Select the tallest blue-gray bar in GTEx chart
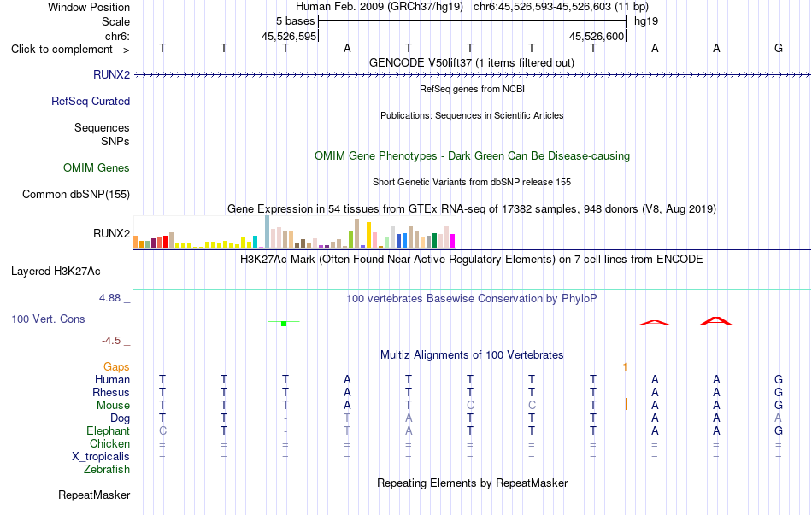This screenshot has height=515, width=812. click(x=268, y=232)
